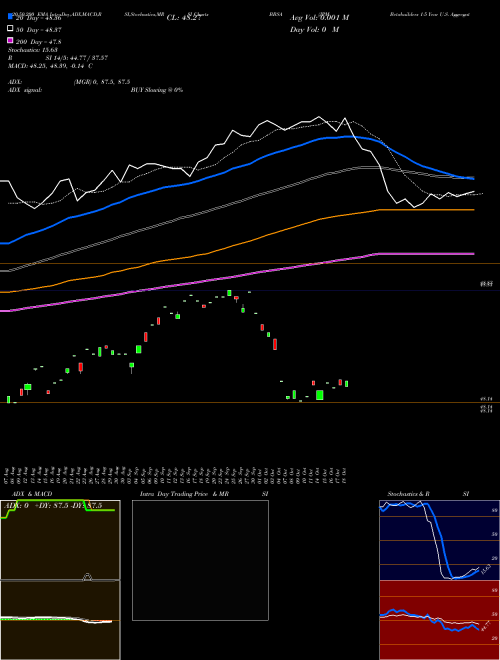
Task: Click the 'ADX: 0 +DY: 87.5 -DY: 87.5' readout
Action: [x=54, y=506]
